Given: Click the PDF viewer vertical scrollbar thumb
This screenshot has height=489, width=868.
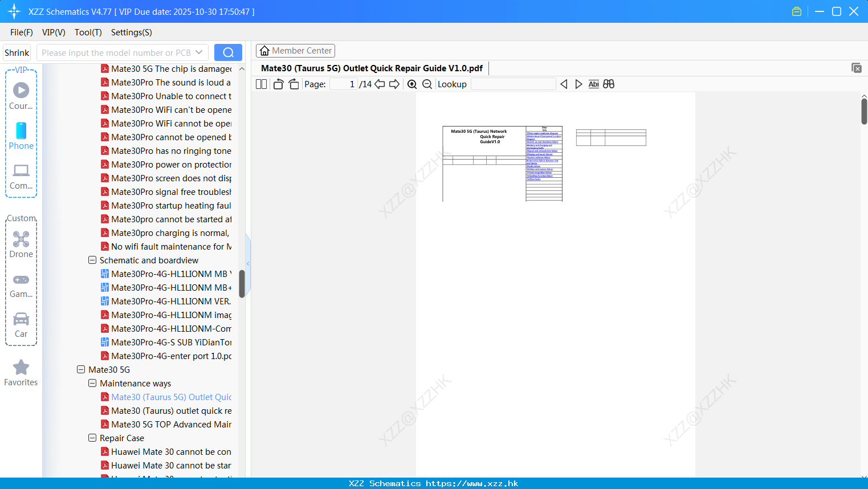Looking at the screenshot, I should [x=864, y=111].
